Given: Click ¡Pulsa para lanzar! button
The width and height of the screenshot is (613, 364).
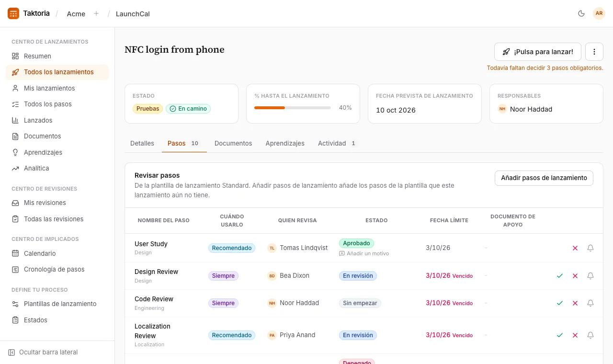Looking at the screenshot, I should [x=538, y=52].
